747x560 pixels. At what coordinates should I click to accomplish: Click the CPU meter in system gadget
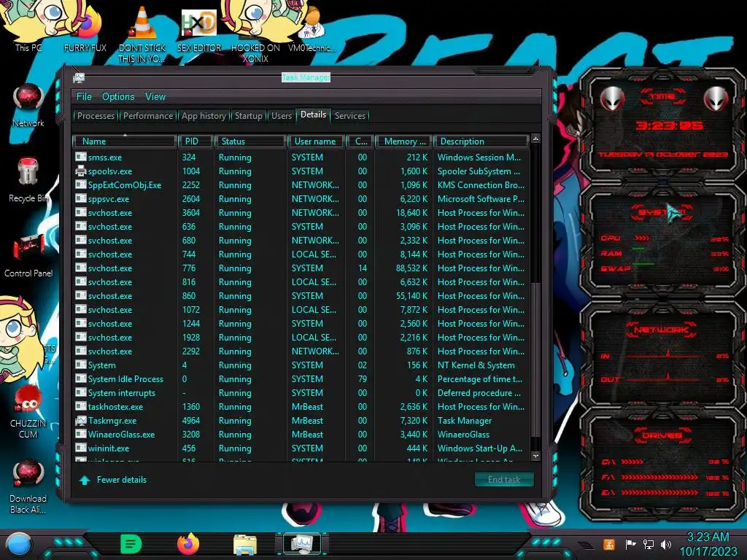click(x=664, y=238)
